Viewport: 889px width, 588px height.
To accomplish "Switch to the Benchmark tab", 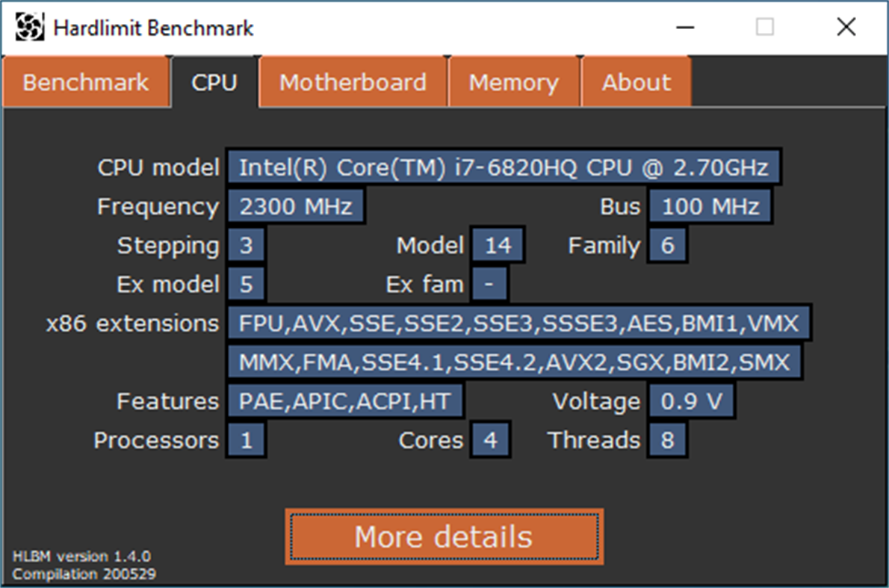I will pos(86,82).
